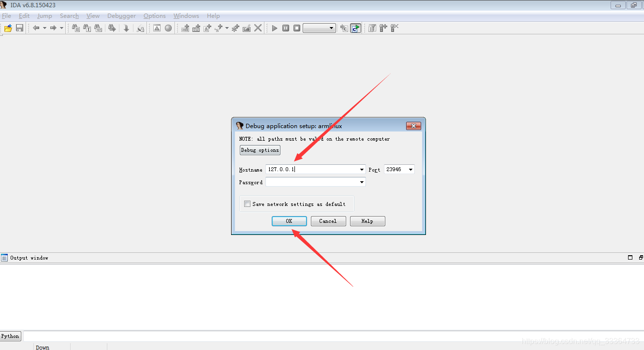Screen dimensions: 644x350
Task: Close the Debug application setup dialog
Action: tap(413, 126)
